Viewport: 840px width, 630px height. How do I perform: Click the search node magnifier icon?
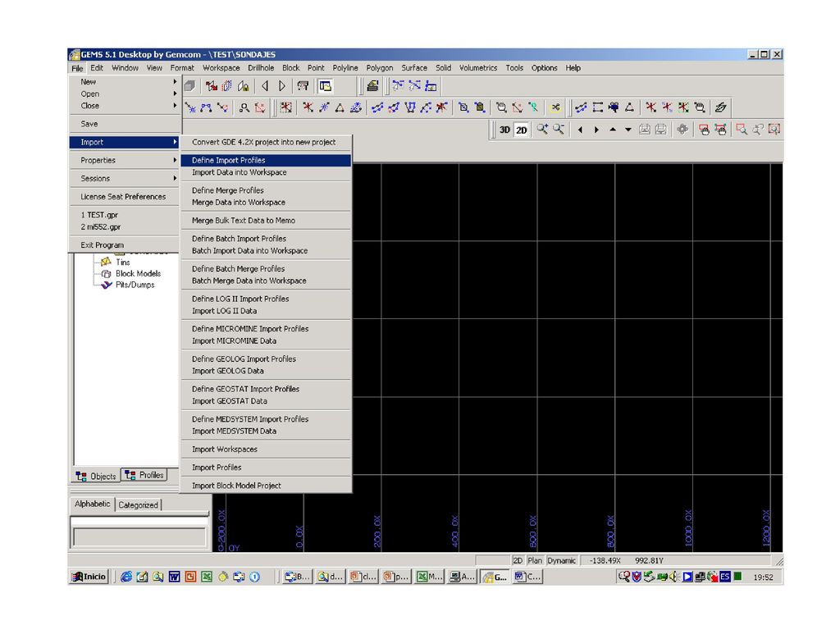[244, 107]
